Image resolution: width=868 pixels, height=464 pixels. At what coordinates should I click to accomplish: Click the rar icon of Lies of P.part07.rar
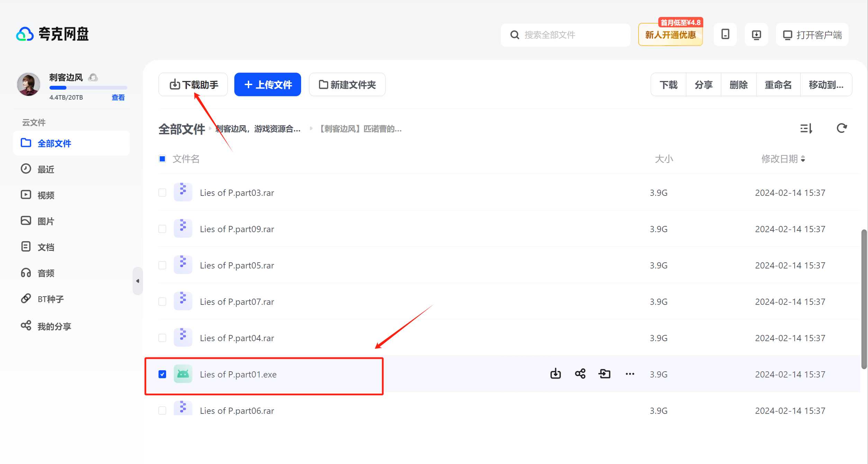[183, 301]
